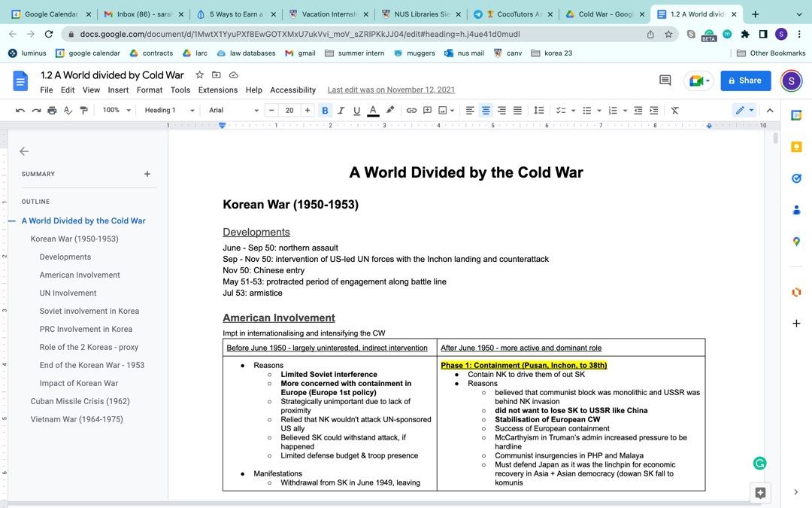This screenshot has width=812, height=508.
Task: Select the Paint format tool
Action: 83,110
